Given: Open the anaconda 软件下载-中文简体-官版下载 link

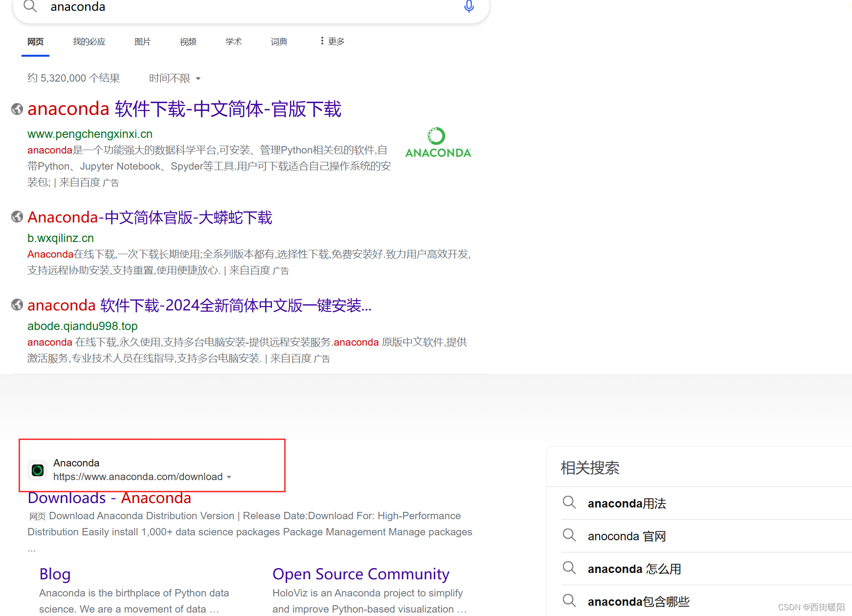Looking at the screenshot, I should 184,109.
